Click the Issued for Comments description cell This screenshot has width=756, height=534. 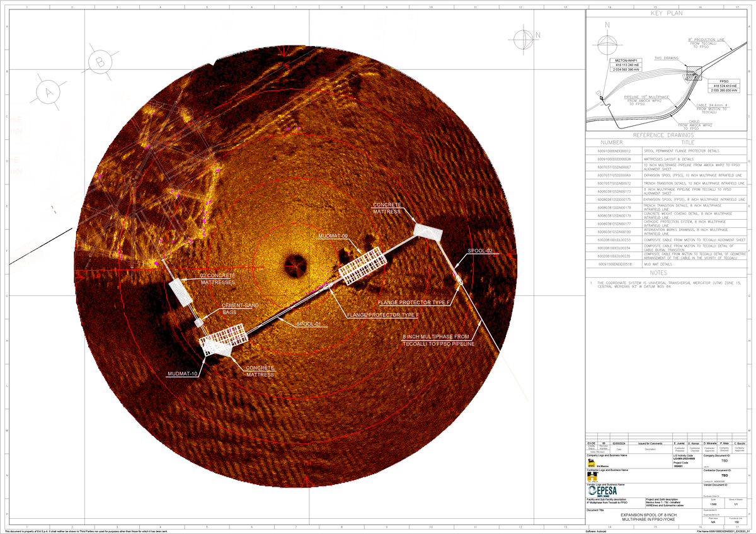650,443
